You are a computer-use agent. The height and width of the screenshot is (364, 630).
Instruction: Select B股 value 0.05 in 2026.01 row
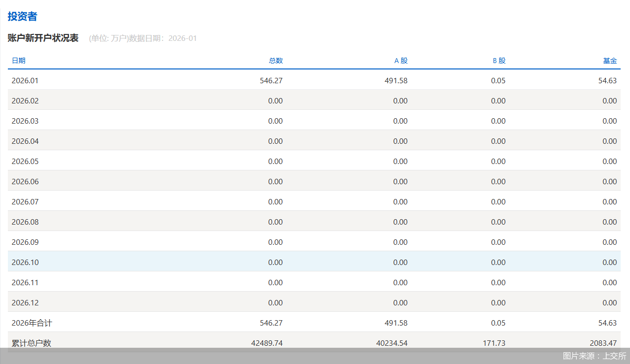498,80
